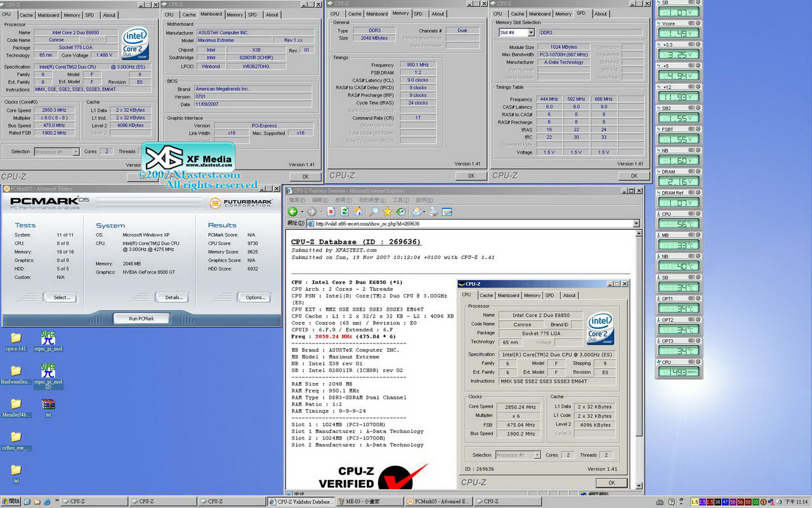Open Search via magnifier icon in IE toolbar
The image size is (812, 508).
tap(374, 211)
